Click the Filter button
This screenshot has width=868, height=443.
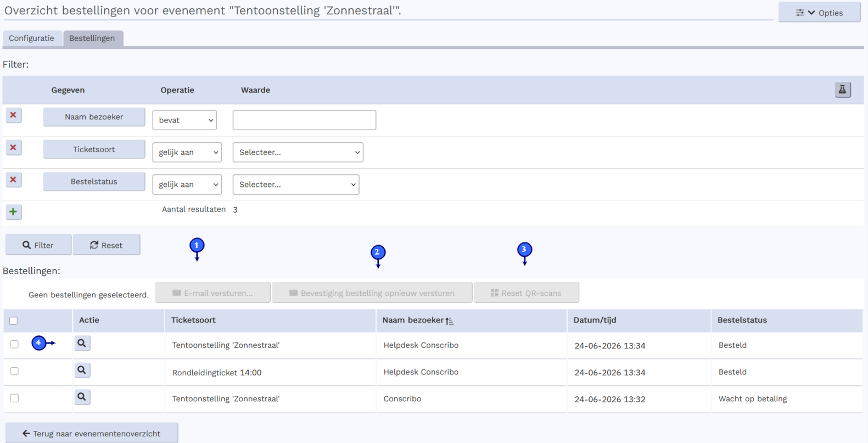coord(38,245)
